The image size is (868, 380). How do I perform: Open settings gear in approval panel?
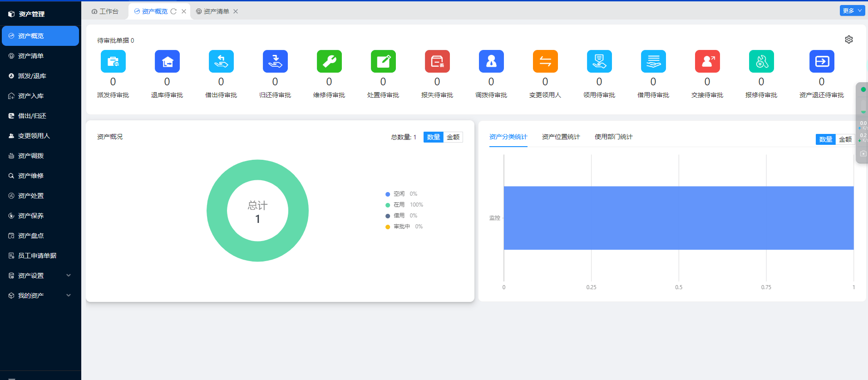[848, 39]
